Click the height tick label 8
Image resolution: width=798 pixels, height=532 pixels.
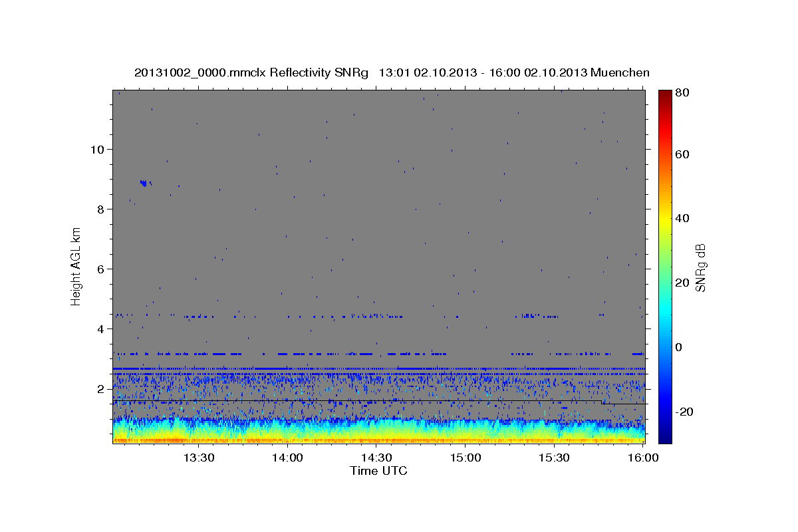101,209
